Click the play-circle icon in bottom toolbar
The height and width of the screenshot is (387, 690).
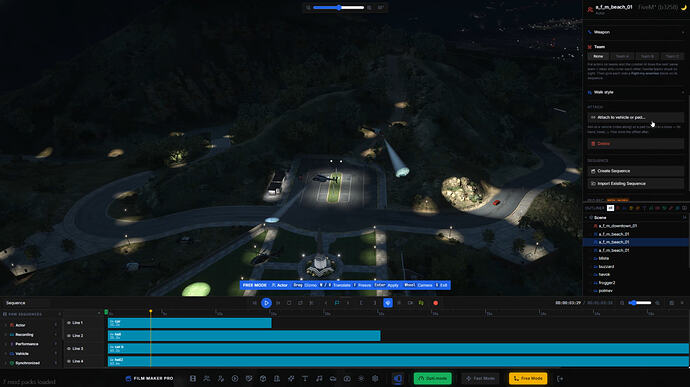click(235, 378)
